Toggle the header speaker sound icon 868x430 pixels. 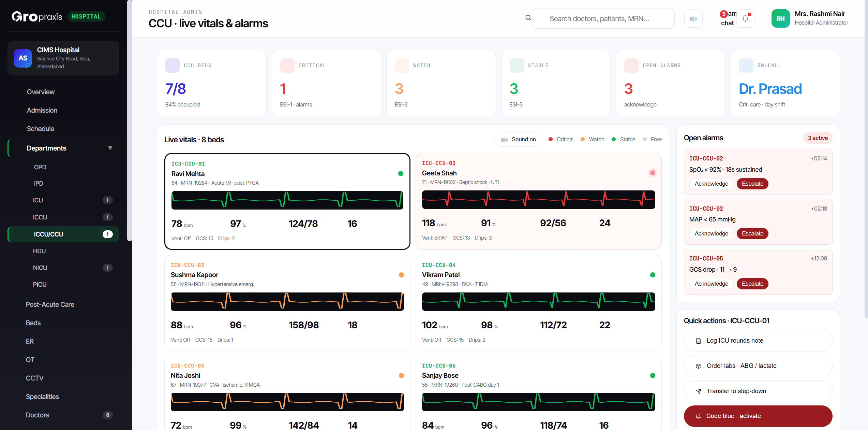tap(693, 18)
